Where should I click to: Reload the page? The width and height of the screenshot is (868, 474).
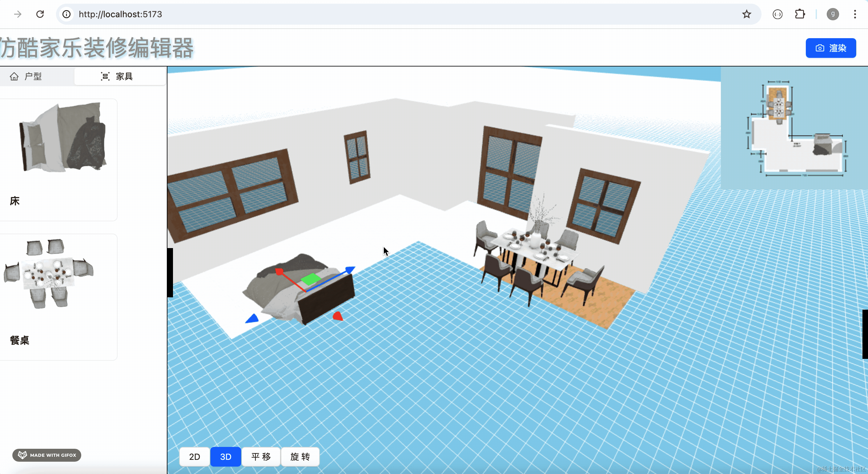click(x=40, y=14)
